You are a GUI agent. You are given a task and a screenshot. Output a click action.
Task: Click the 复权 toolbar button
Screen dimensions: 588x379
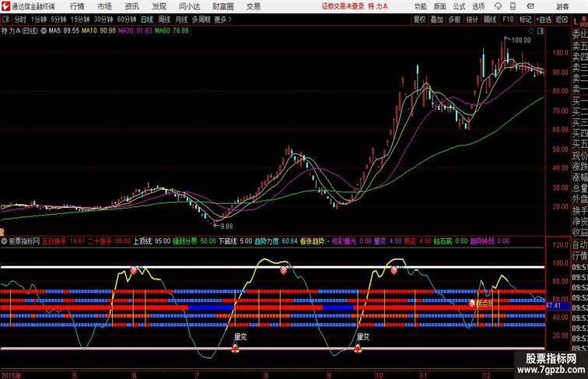tap(419, 19)
